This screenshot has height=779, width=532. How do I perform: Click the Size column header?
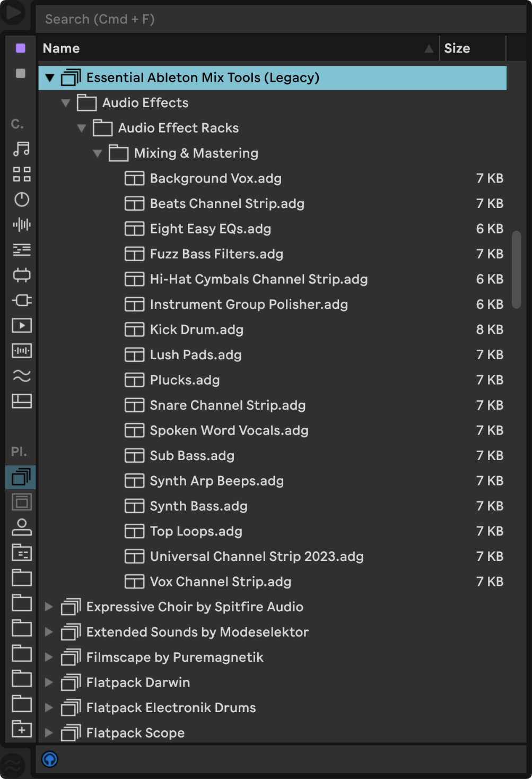[457, 48]
